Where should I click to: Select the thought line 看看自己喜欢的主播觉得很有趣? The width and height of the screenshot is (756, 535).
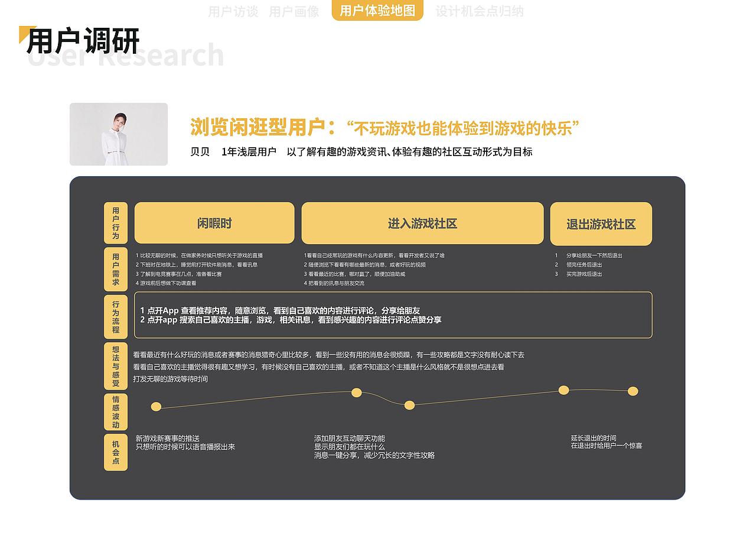pos(318,367)
